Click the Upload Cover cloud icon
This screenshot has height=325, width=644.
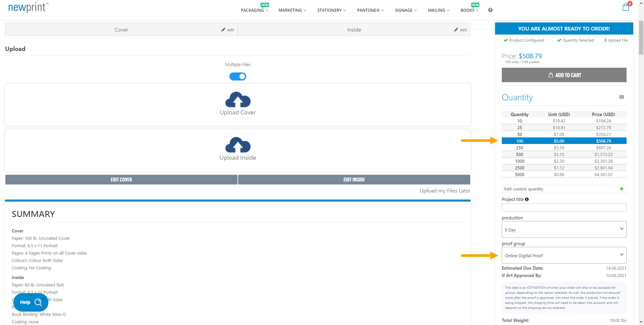pyautogui.click(x=238, y=100)
